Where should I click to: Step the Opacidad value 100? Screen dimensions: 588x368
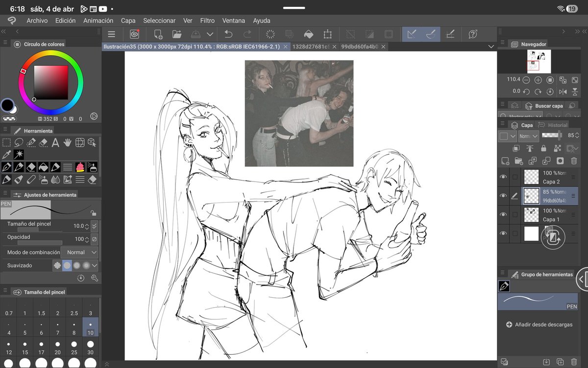(x=87, y=239)
